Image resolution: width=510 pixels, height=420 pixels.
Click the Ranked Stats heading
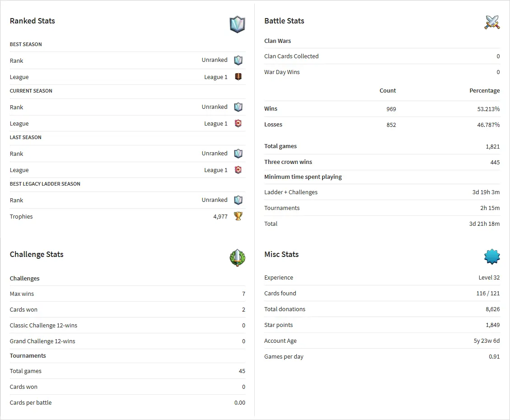pos(33,21)
